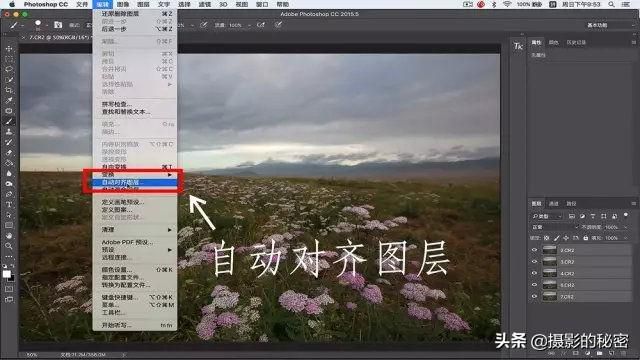Select the Eyedropper tool
The width and height of the screenshot is (640, 360).
point(9,100)
